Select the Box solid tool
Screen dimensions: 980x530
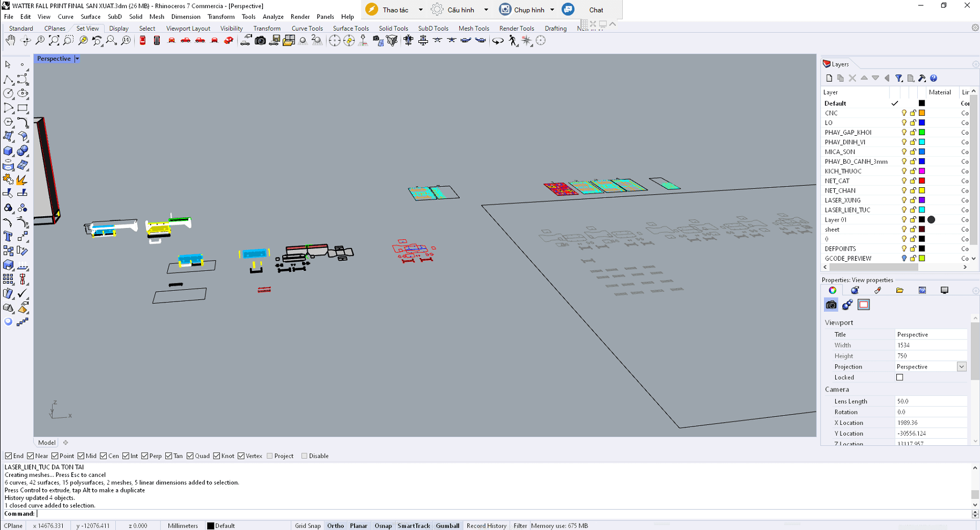tap(8, 151)
